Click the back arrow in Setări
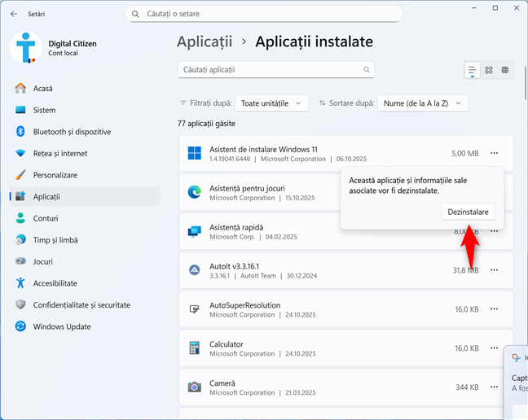The height and width of the screenshot is (420, 528). coord(14,14)
